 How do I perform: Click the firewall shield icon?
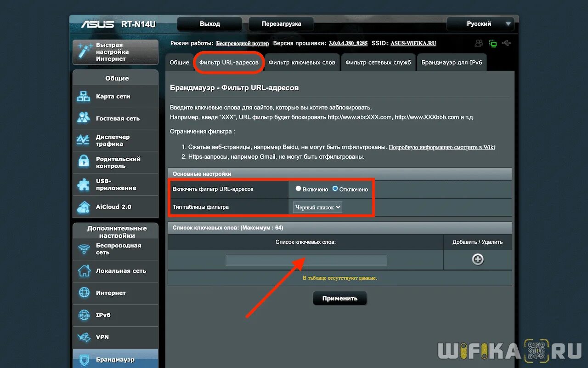pos(84,359)
